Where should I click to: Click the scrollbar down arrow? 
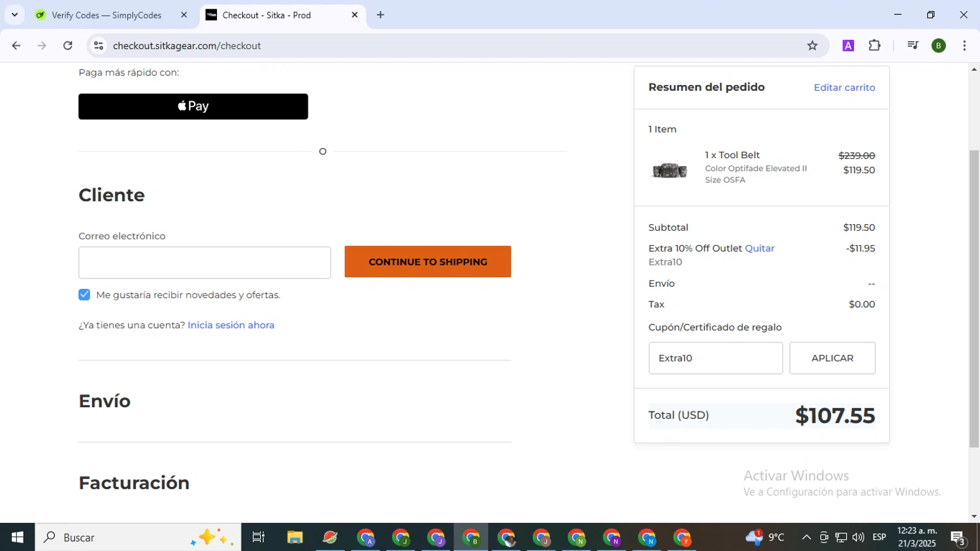tap(974, 516)
